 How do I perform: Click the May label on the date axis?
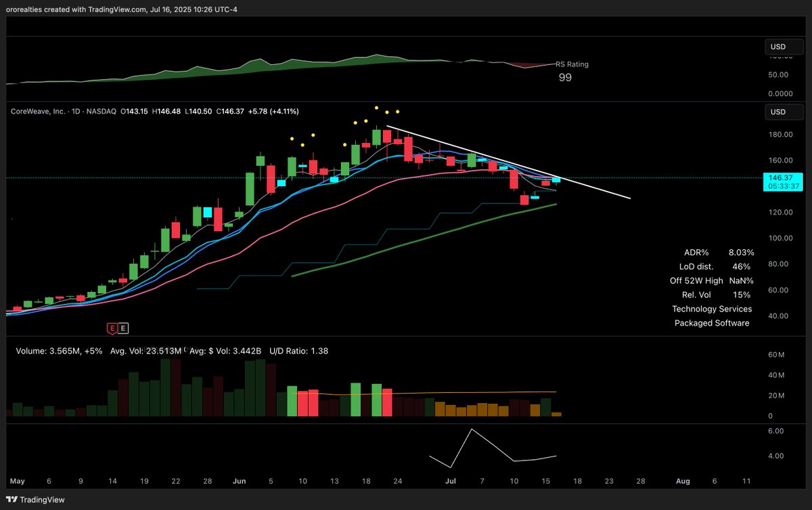pos(18,481)
